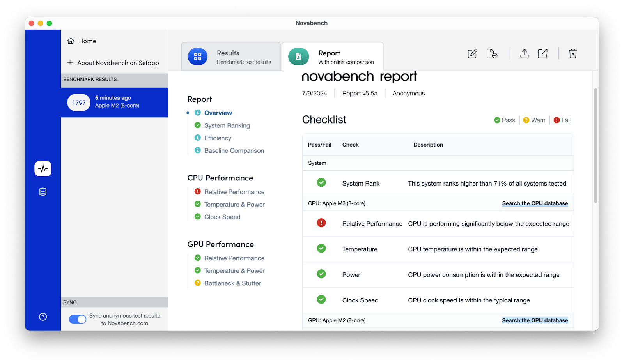
Task: Switch to Report tab
Action: point(333,57)
